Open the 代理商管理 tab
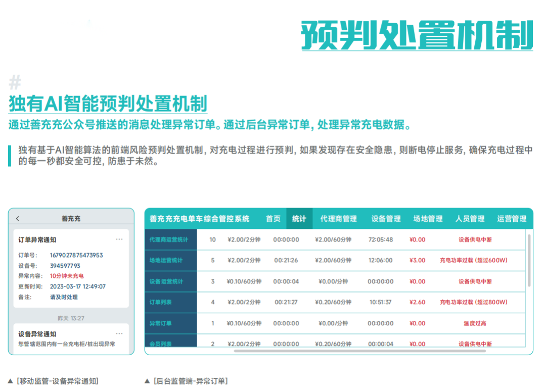Screen dimensions: 546x392 [x=338, y=219]
